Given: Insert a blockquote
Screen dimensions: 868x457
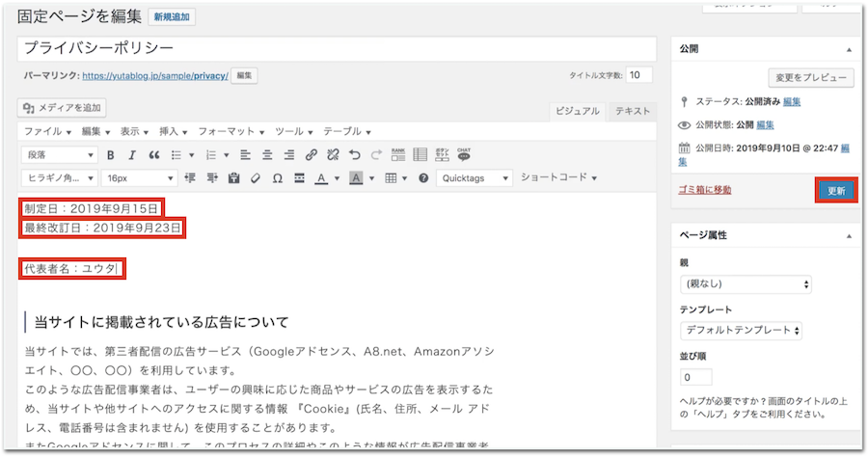Looking at the screenshot, I should pyautogui.click(x=154, y=155).
